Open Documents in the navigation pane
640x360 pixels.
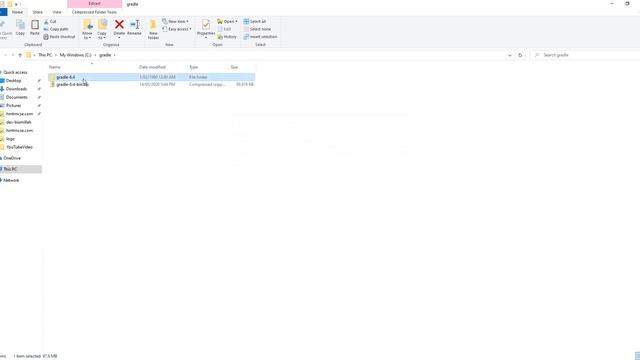(16, 97)
